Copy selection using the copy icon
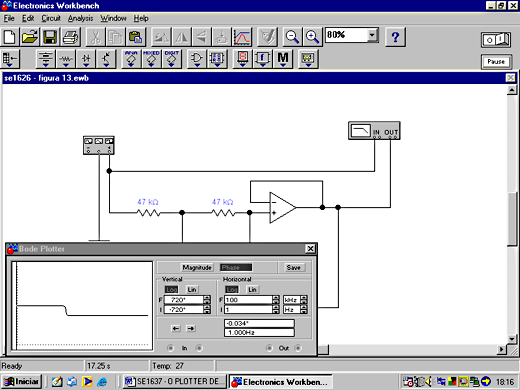 [115, 37]
